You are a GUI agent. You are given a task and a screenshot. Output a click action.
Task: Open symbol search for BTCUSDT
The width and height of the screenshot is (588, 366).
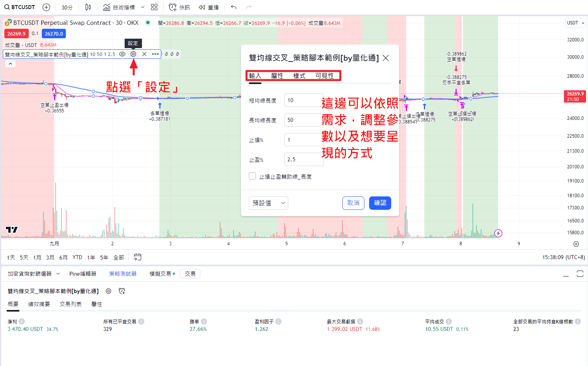(x=20, y=7)
